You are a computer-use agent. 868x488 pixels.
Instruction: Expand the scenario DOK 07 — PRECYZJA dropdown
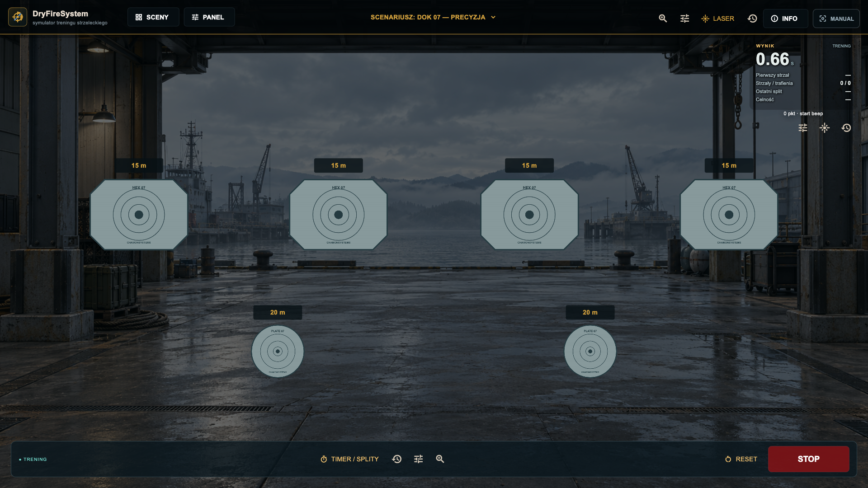(433, 17)
